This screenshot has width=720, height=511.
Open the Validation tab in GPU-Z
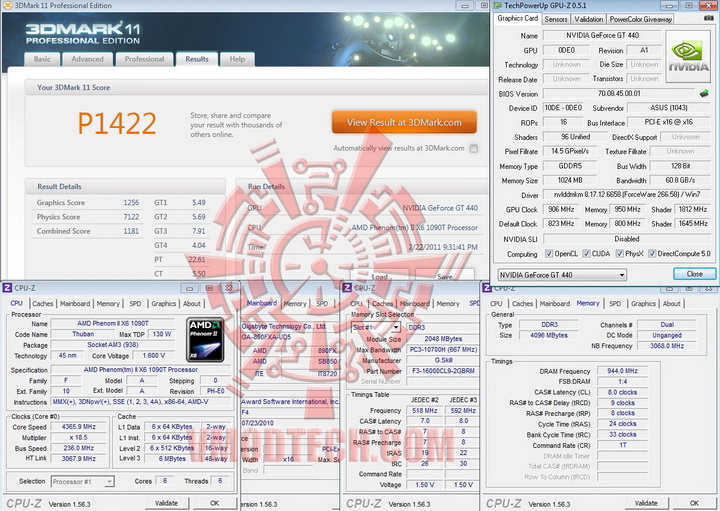tap(588, 19)
